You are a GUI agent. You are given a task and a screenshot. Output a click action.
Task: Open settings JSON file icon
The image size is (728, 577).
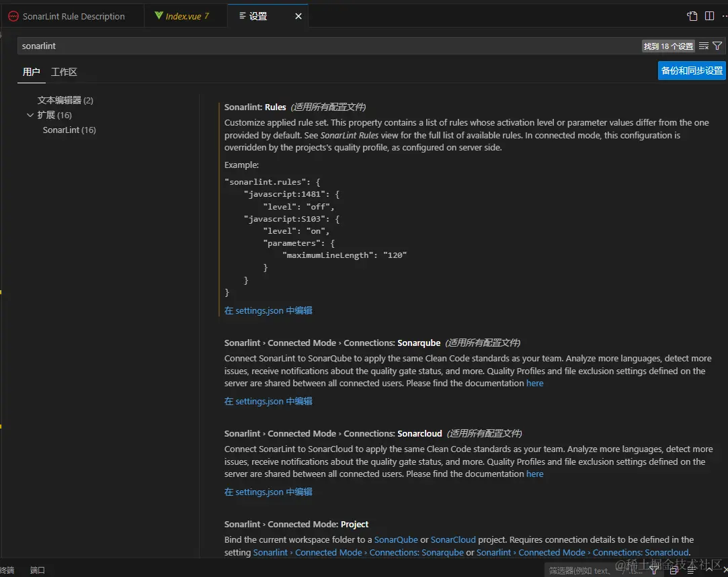pyautogui.click(x=692, y=16)
